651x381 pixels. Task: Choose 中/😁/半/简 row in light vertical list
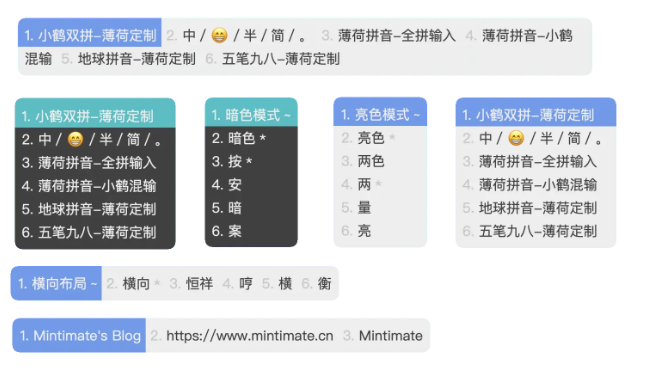536,138
